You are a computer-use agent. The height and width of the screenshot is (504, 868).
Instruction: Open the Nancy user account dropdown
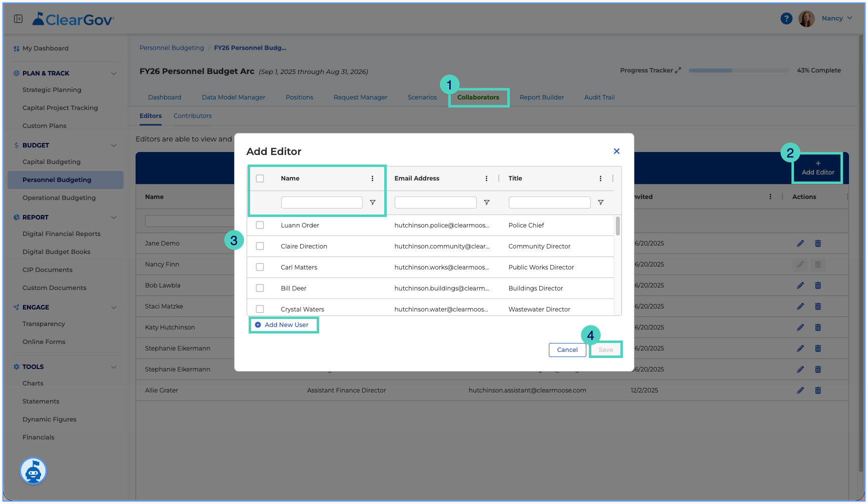click(x=836, y=18)
